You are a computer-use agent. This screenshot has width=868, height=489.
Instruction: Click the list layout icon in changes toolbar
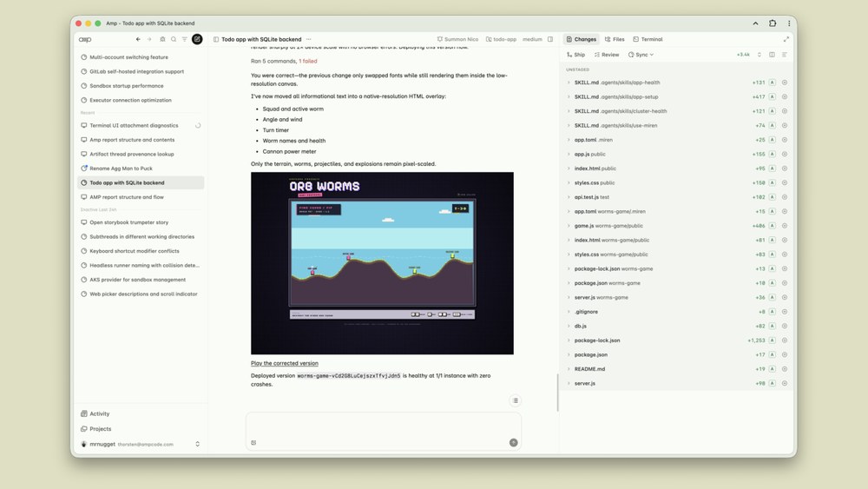785,55
